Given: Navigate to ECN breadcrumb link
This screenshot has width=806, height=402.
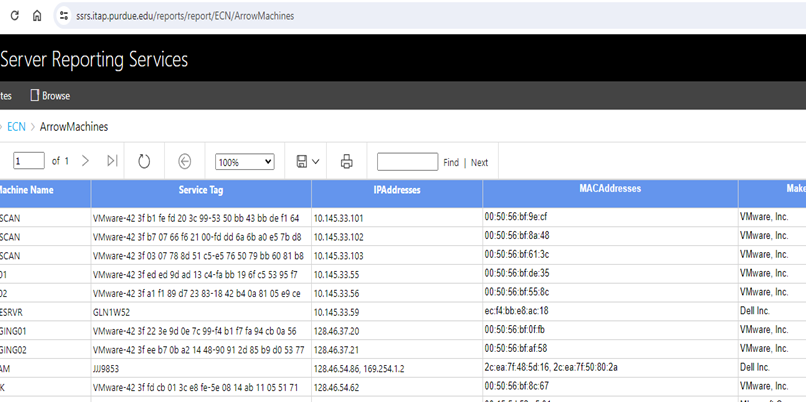Looking at the screenshot, I should (x=16, y=127).
